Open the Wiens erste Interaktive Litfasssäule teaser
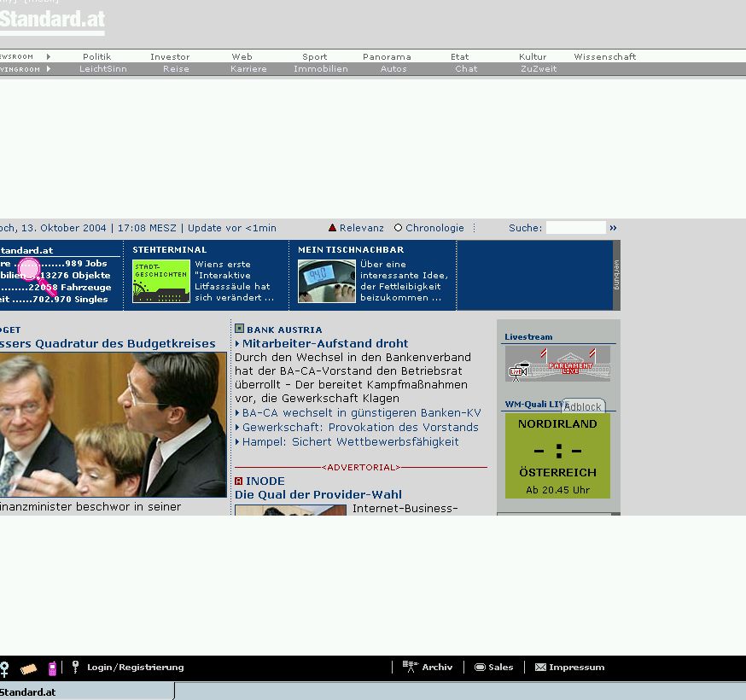 [234, 281]
